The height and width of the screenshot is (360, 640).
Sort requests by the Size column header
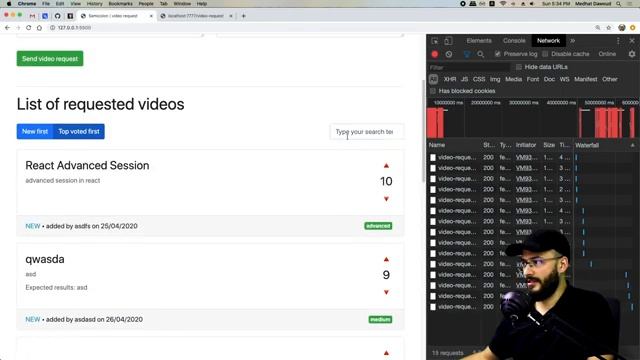[549, 145]
